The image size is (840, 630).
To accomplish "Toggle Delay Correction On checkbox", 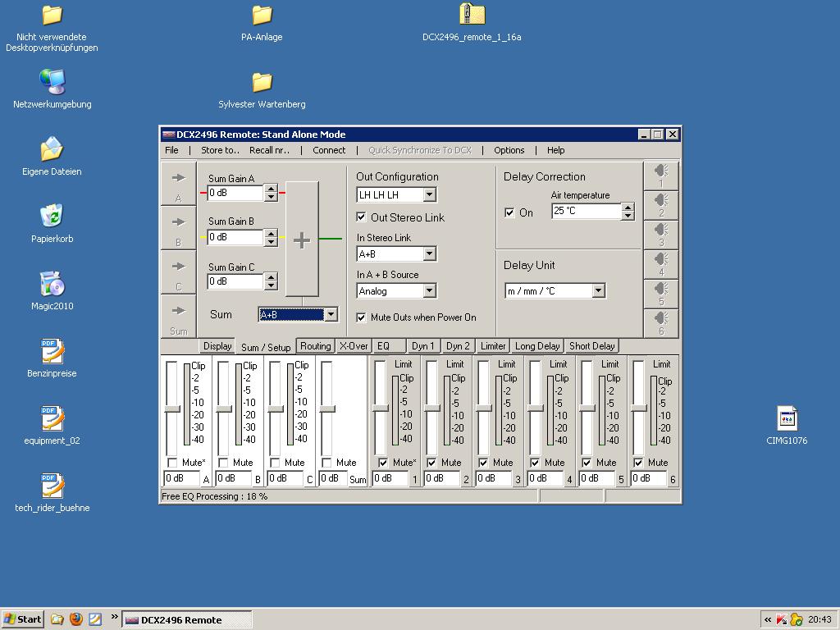I will (509, 212).
